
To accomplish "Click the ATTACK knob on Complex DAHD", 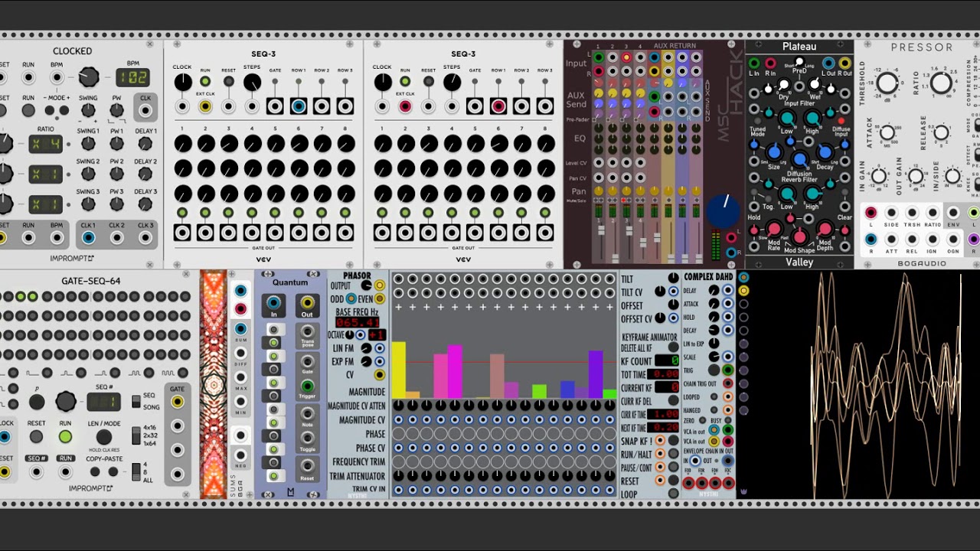I will pos(714,304).
